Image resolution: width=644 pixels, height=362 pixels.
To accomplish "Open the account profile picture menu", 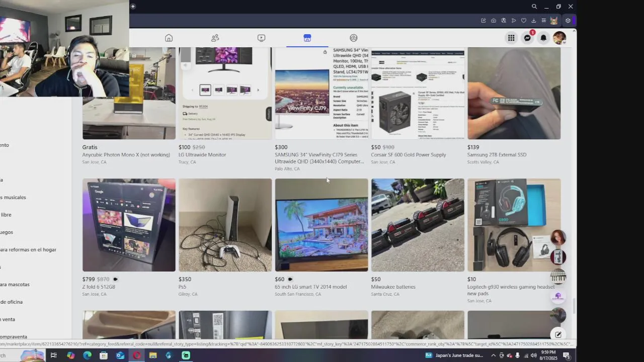I will pos(559,38).
